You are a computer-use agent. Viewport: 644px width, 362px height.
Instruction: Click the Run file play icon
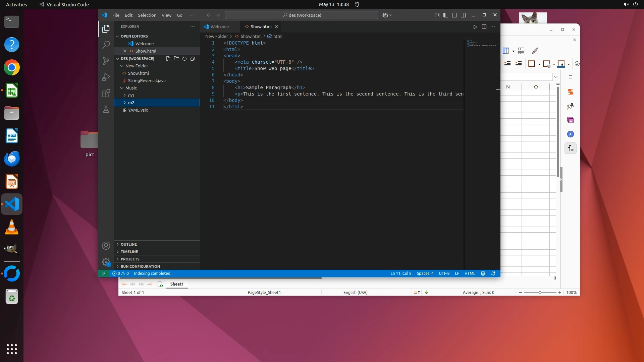coord(475,27)
